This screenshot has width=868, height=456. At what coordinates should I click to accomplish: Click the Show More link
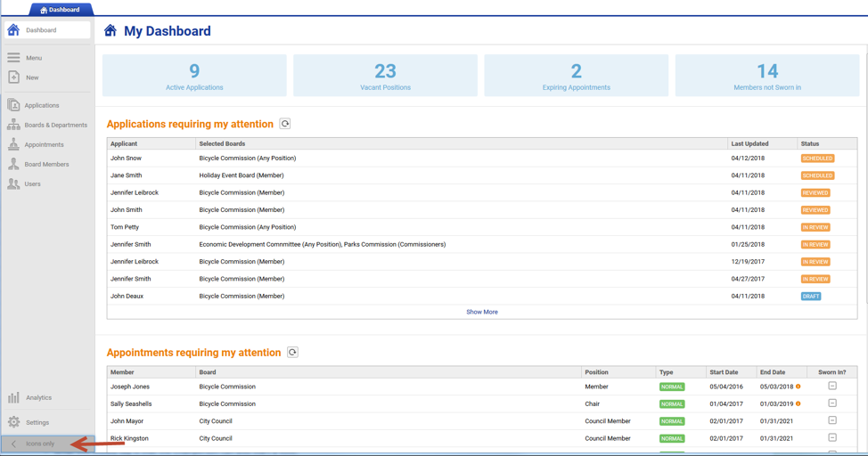tap(481, 312)
